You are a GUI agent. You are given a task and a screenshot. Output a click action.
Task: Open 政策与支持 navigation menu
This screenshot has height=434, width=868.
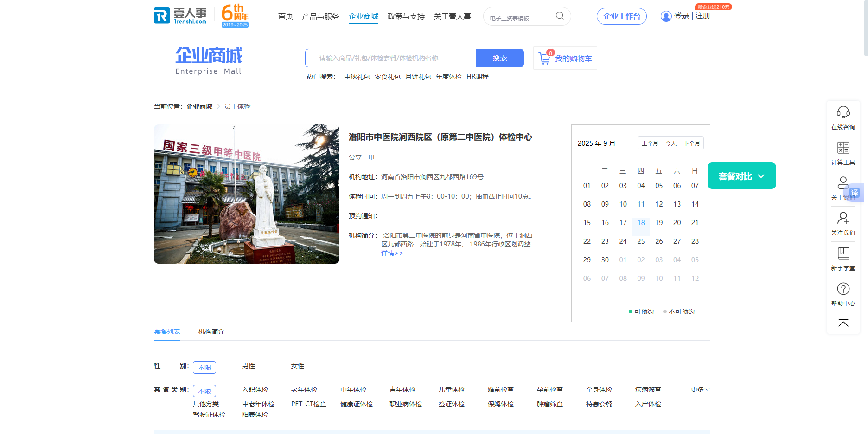pos(406,17)
